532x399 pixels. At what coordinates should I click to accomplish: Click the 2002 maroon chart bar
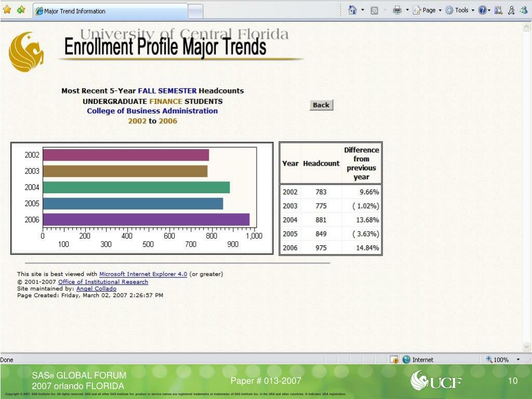pyautogui.click(x=126, y=155)
